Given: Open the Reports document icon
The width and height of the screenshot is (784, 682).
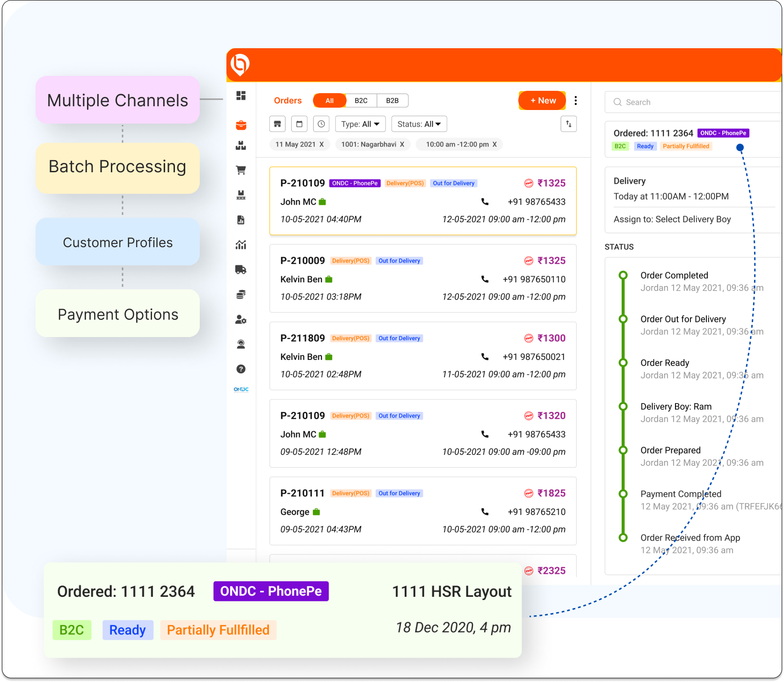Looking at the screenshot, I should 241,220.
